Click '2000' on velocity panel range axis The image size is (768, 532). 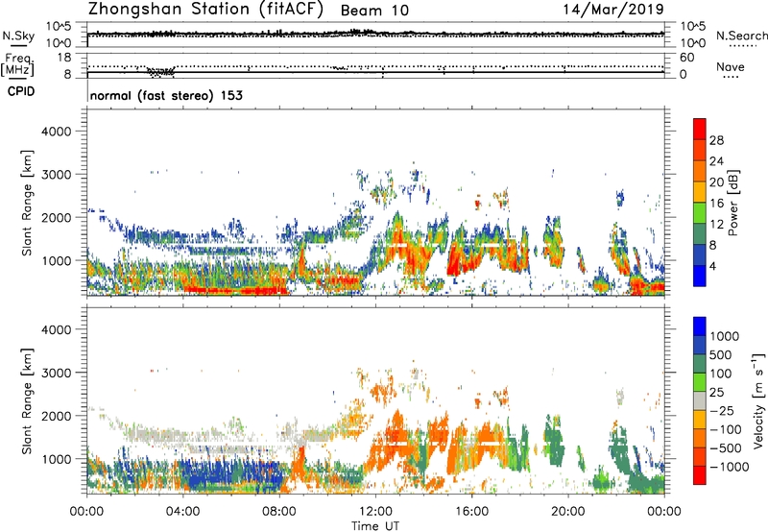click(57, 416)
